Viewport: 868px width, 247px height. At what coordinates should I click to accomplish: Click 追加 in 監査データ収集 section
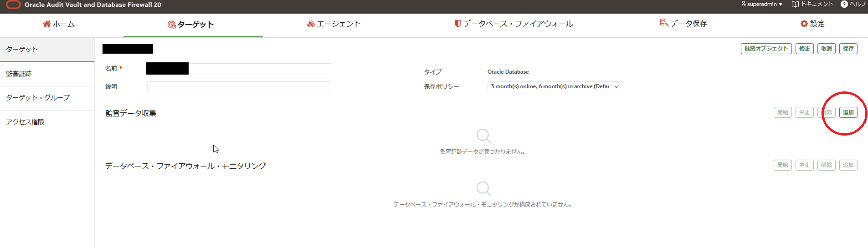point(848,112)
